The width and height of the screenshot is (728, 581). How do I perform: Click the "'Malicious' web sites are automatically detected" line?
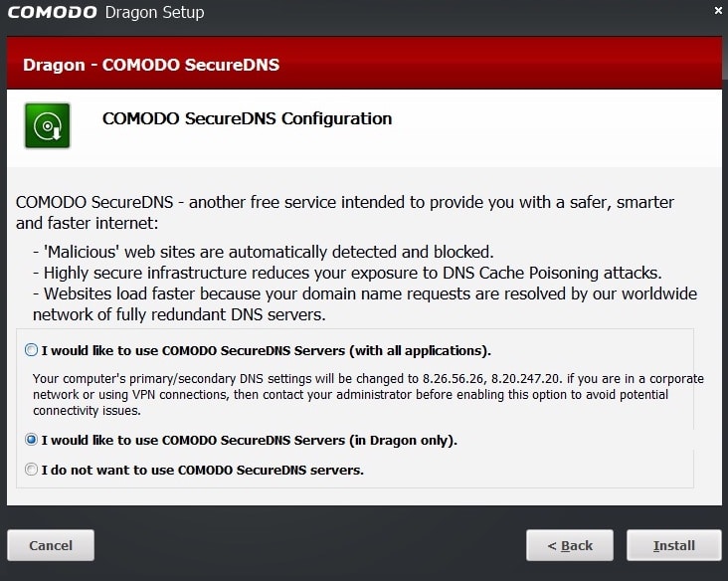coord(264,252)
